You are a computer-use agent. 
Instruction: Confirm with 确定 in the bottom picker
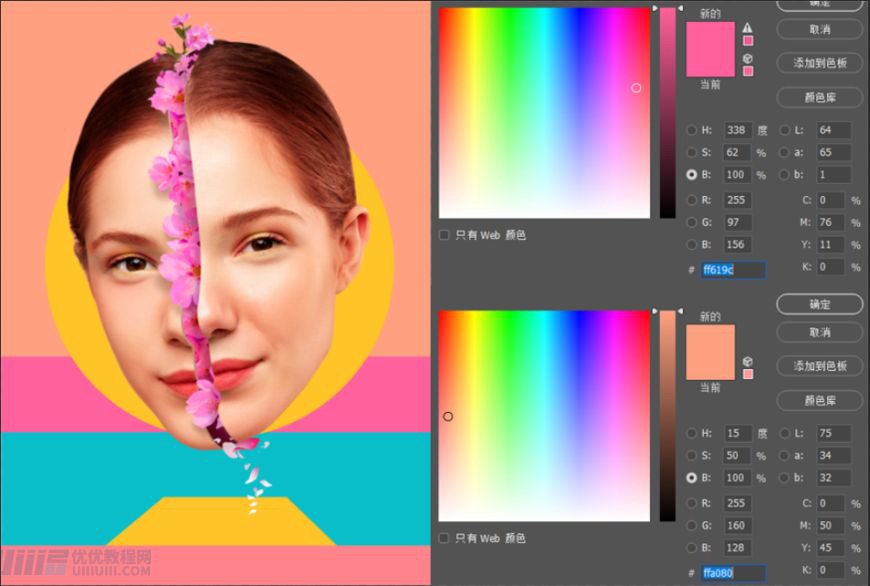(818, 304)
